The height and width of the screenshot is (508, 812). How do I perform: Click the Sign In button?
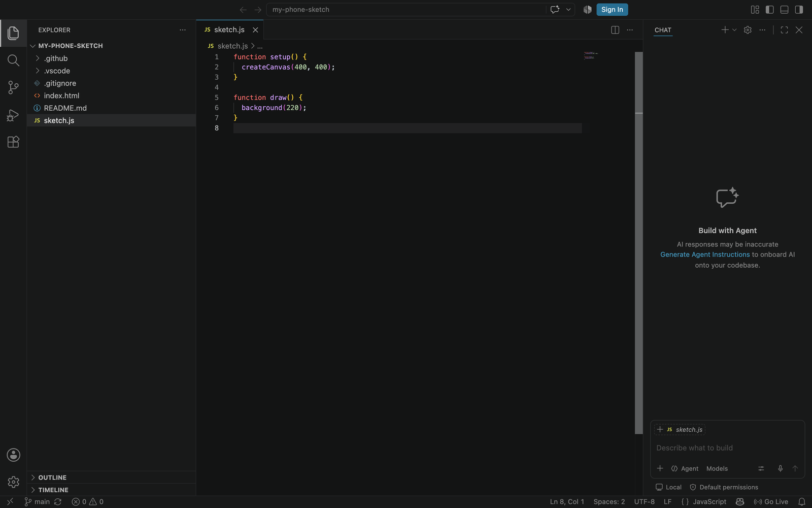[x=612, y=10]
